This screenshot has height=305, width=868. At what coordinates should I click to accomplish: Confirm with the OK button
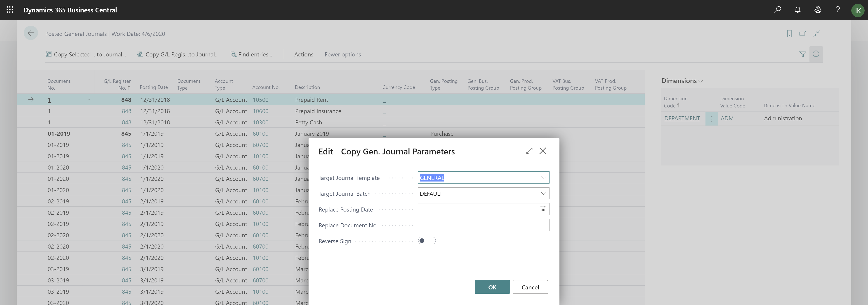tap(492, 287)
